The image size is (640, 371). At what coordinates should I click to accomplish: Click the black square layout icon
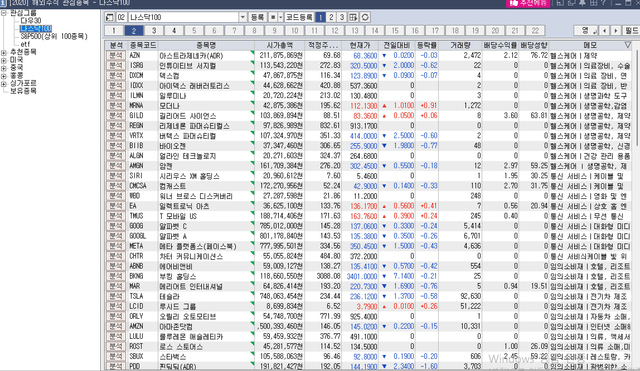coord(273,17)
